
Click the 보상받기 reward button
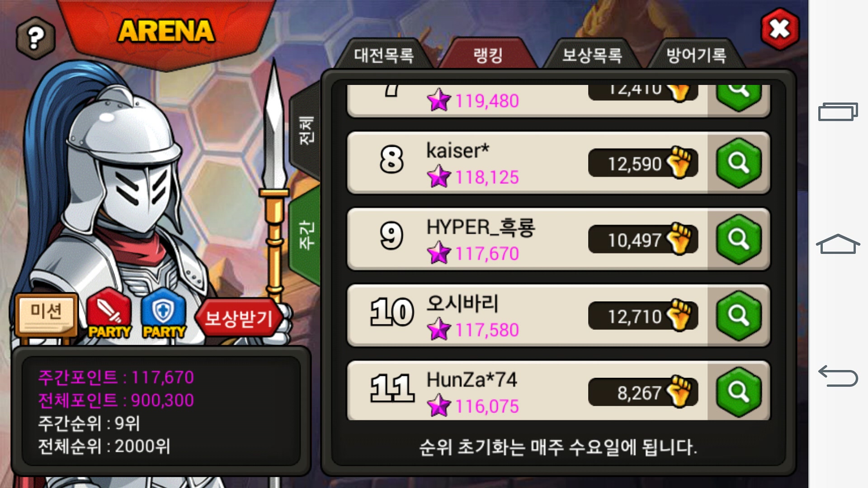pos(239,318)
